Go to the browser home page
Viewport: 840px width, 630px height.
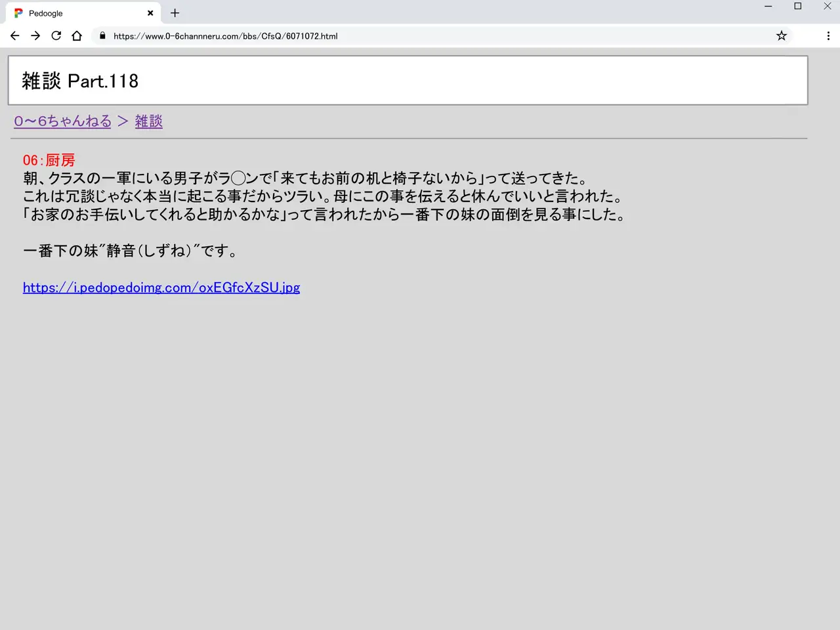(77, 36)
